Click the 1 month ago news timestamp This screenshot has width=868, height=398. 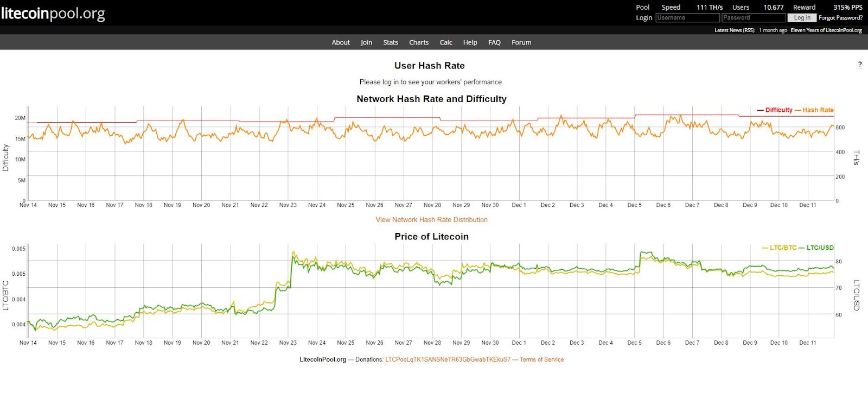pyautogui.click(x=773, y=30)
